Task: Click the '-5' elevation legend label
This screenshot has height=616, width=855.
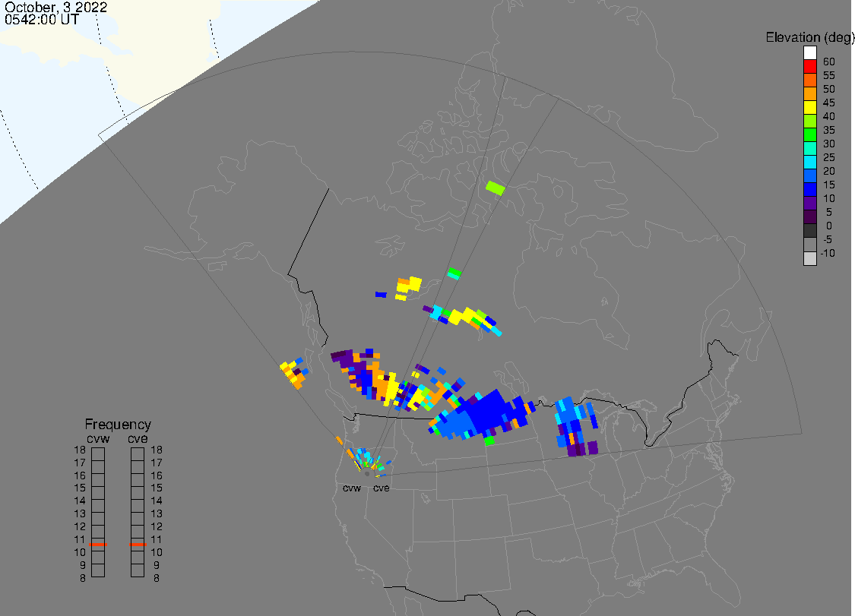Action: point(828,239)
